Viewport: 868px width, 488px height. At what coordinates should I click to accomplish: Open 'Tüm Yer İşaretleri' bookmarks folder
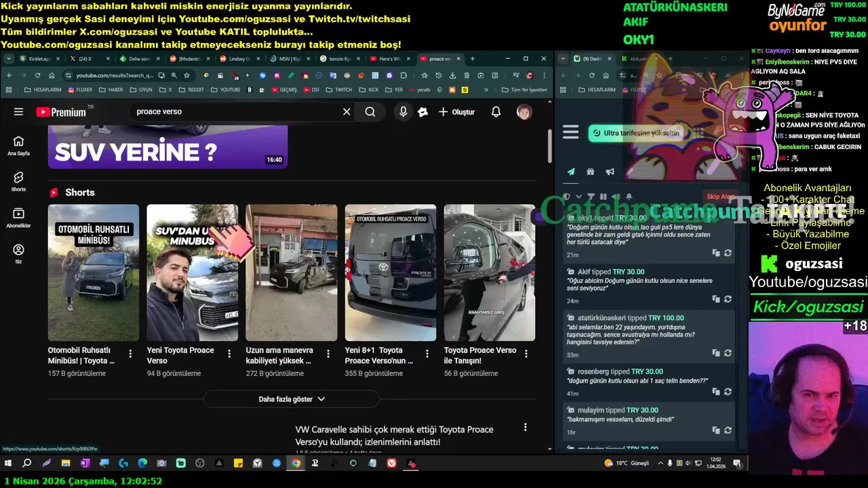(524, 89)
